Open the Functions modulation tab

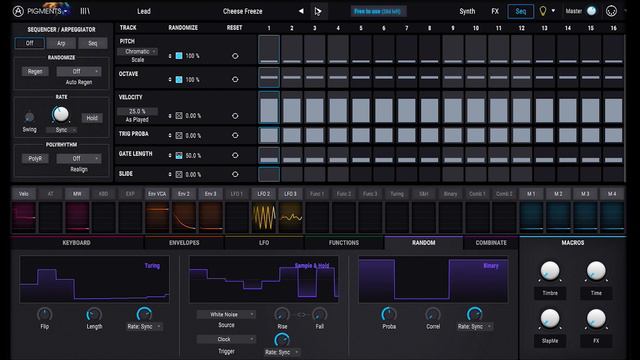(x=344, y=243)
